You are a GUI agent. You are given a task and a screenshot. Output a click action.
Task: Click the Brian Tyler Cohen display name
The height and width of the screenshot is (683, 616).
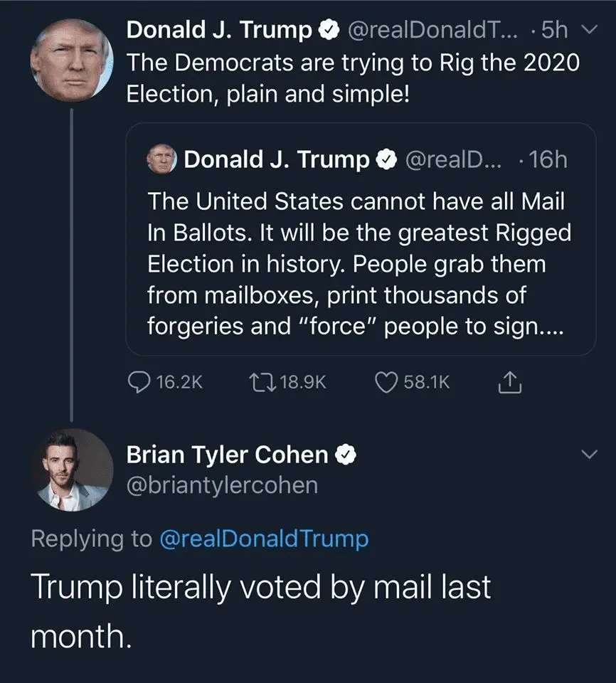(228, 454)
